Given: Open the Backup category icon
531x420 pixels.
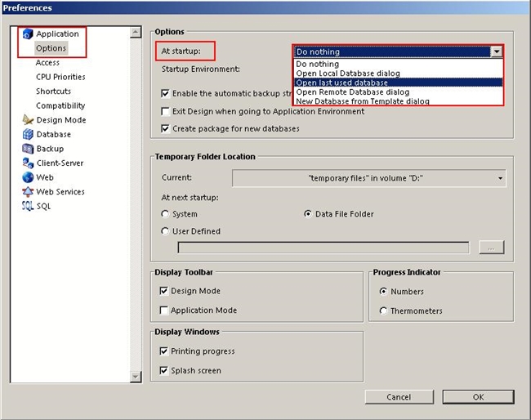Looking at the screenshot, I should pos(28,149).
